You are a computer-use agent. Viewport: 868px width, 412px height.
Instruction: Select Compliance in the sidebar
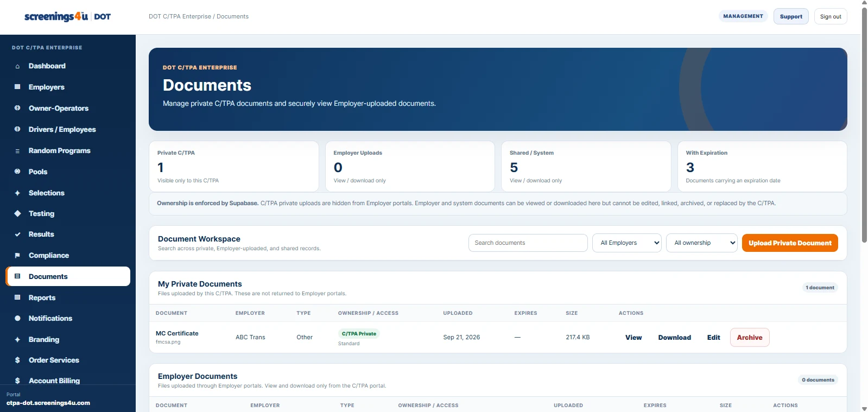point(68,255)
